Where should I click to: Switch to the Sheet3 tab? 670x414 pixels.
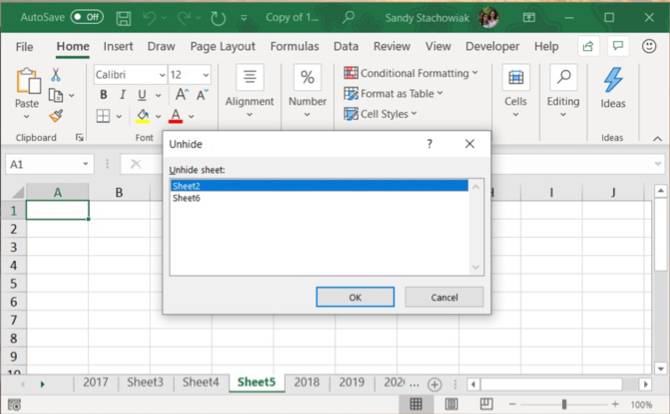click(x=145, y=382)
